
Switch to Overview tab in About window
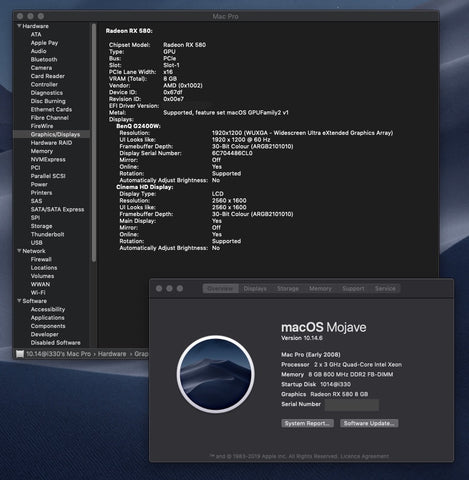tap(221, 289)
